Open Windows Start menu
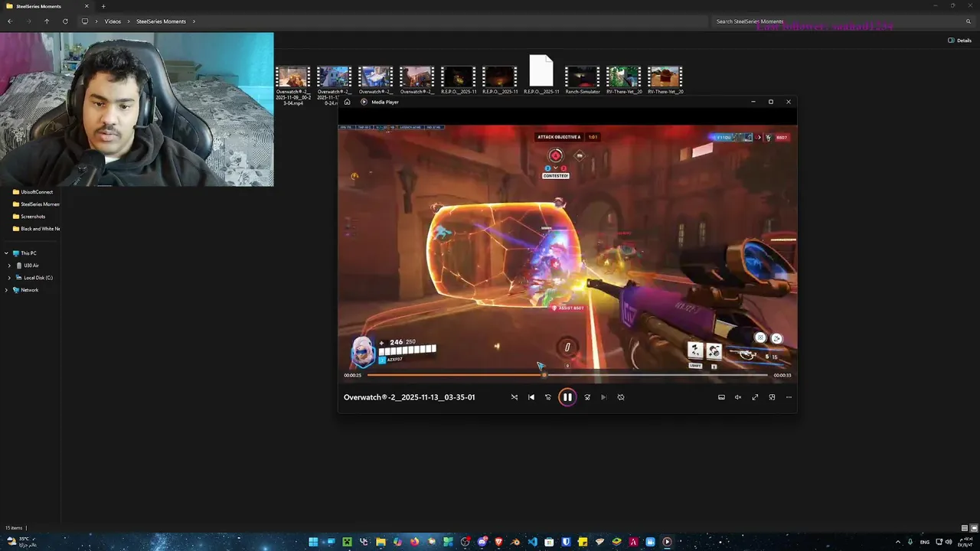 click(313, 542)
